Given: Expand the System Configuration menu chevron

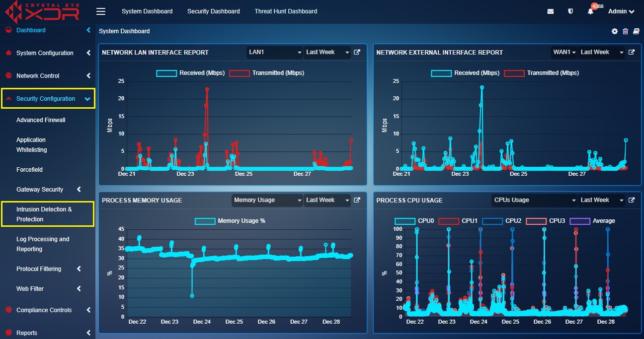Looking at the screenshot, I should [x=88, y=53].
